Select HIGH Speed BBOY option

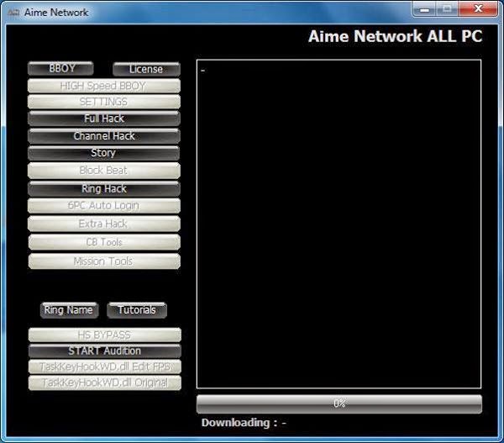click(x=104, y=86)
